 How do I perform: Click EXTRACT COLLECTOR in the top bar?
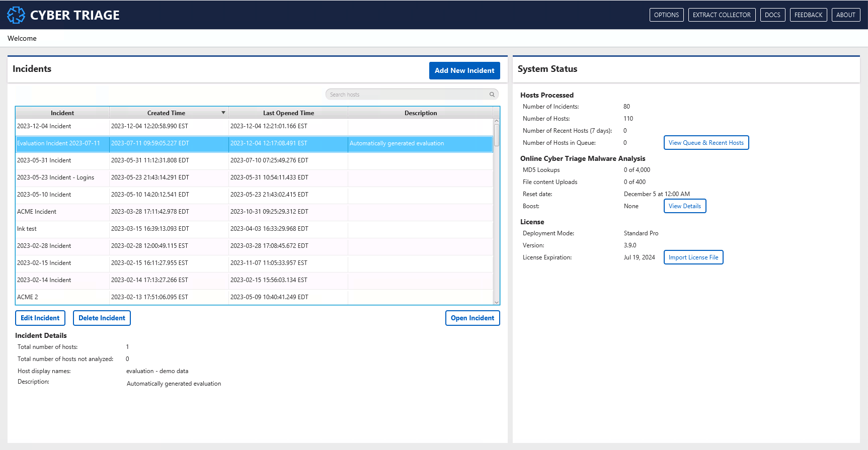[721, 15]
